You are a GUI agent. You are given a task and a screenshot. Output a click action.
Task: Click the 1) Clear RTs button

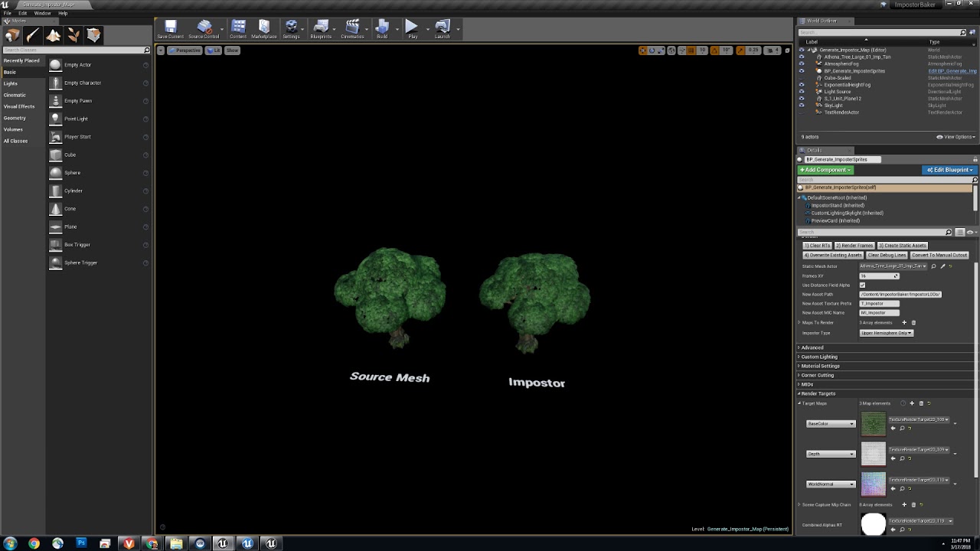[817, 246]
